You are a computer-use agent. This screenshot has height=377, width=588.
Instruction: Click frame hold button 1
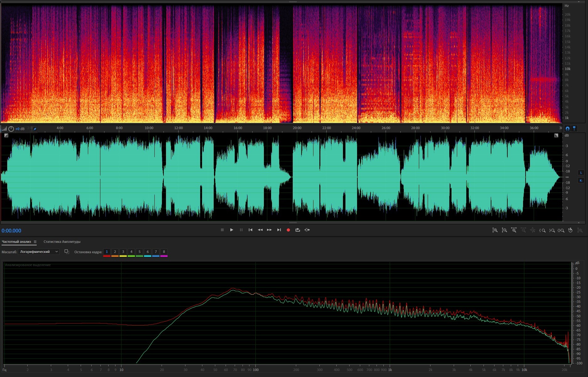pos(107,252)
